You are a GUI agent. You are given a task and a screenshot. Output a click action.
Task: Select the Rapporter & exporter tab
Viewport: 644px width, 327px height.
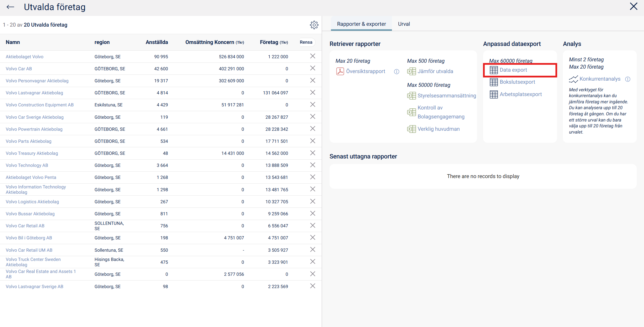pyautogui.click(x=361, y=24)
